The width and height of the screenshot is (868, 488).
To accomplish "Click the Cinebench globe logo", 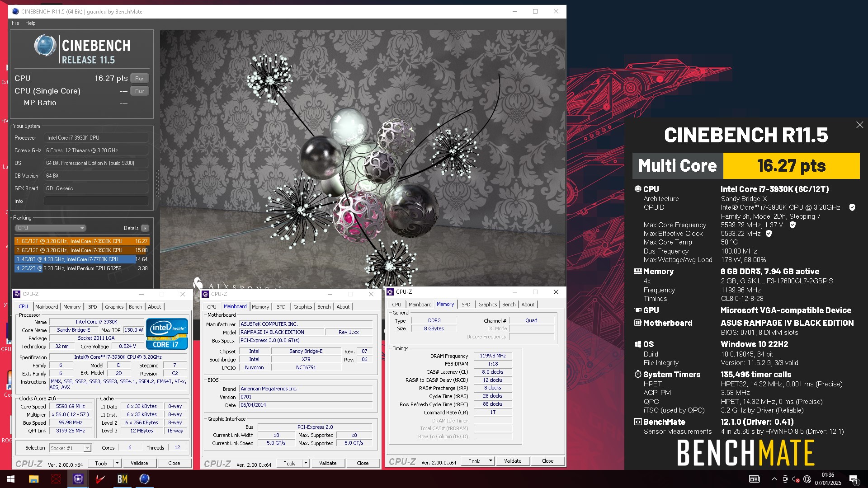I will click(45, 45).
